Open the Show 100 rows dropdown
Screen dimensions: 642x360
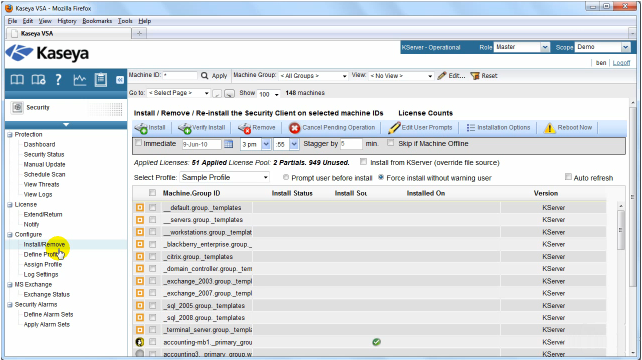click(x=269, y=94)
